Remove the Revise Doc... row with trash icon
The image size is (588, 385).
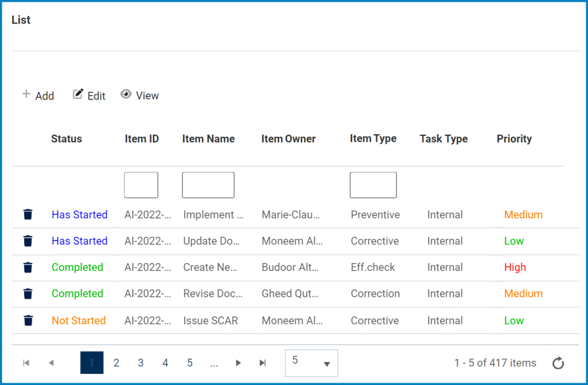coord(28,293)
